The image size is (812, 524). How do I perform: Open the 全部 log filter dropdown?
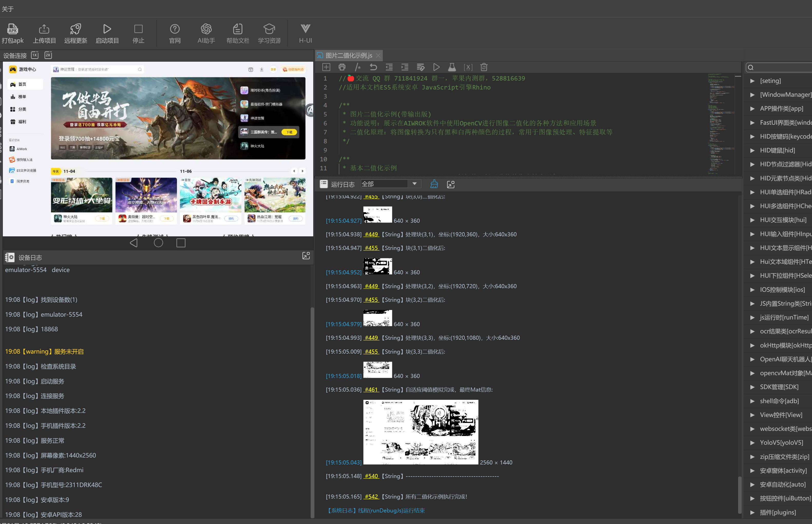(x=414, y=184)
